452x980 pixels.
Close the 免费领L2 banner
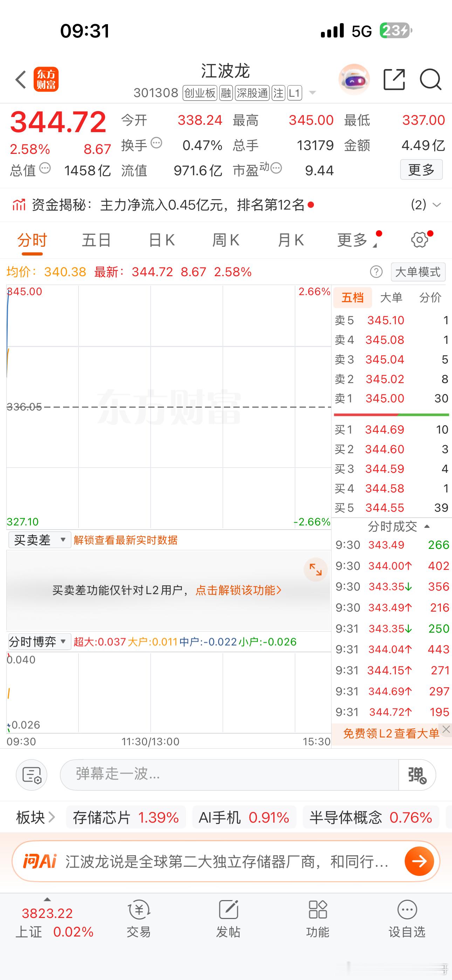(446, 729)
